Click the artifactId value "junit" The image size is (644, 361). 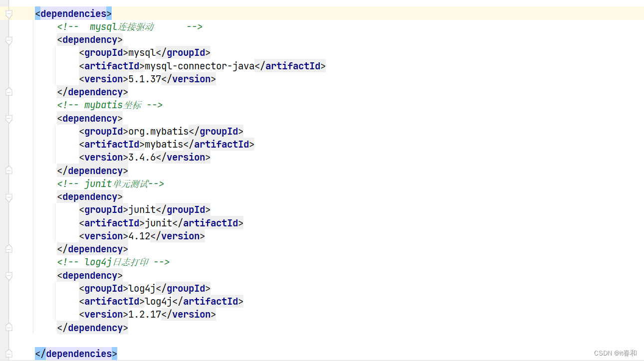point(159,223)
